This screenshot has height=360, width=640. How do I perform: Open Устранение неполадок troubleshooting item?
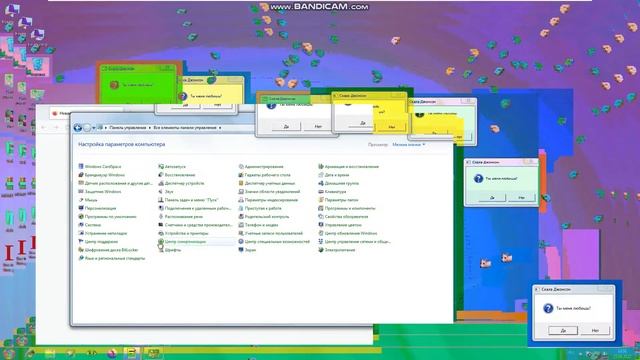[102, 233]
